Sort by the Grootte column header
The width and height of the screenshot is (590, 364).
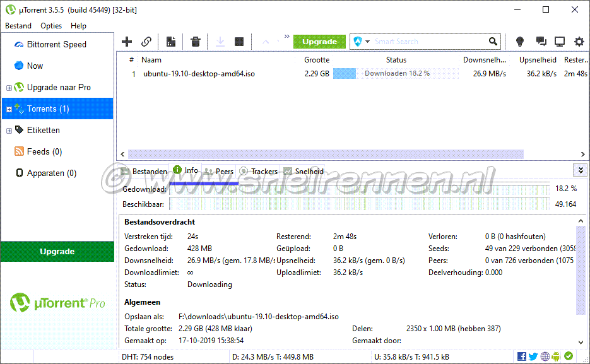[316, 60]
